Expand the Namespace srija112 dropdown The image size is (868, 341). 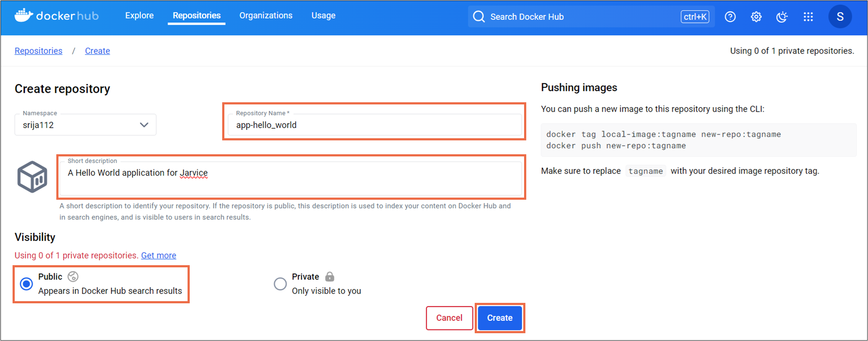85,125
